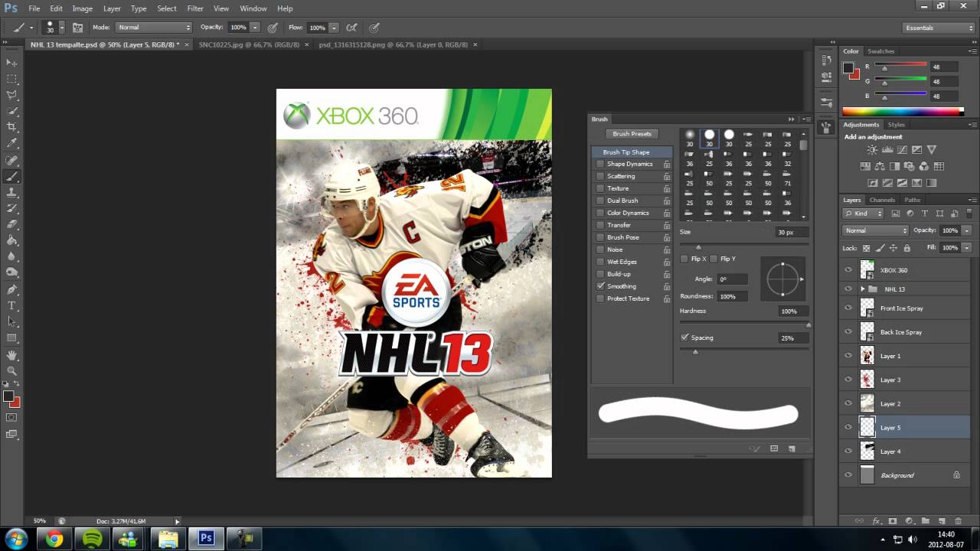Enable Scattering checkbox
The height and width of the screenshot is (551, 980).
(x=600, y=176)
